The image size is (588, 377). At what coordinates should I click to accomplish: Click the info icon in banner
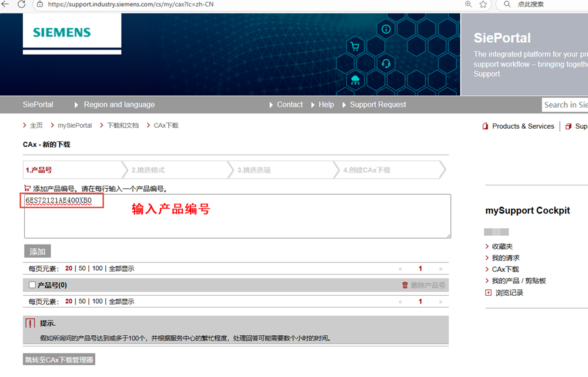[x=386, y=29]
